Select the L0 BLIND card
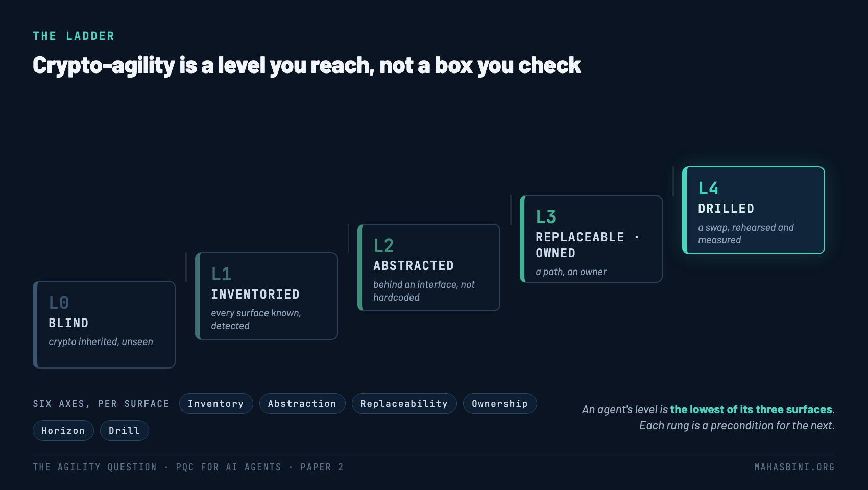The image size is (868, 490). [x=104, y=325]
